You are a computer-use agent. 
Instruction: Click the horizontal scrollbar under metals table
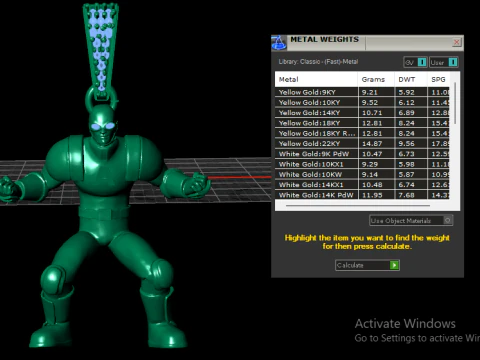(358, 206)
